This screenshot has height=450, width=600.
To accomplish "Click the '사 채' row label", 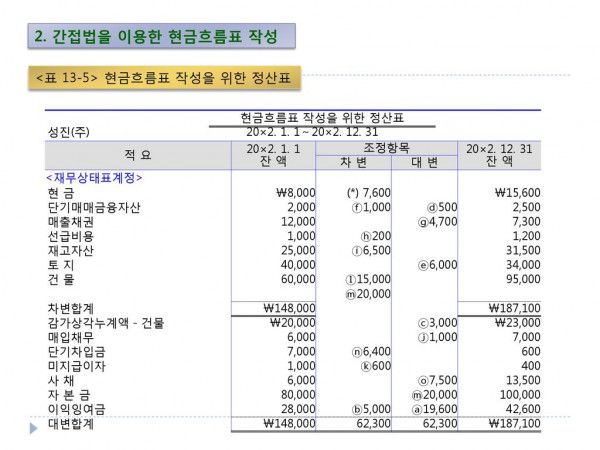I will point(61,381).
